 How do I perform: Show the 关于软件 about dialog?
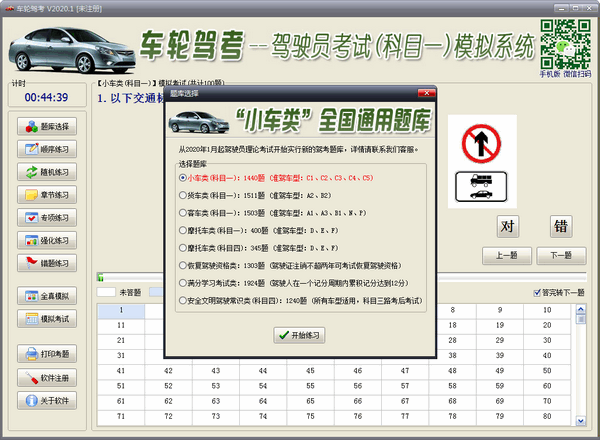47,401
